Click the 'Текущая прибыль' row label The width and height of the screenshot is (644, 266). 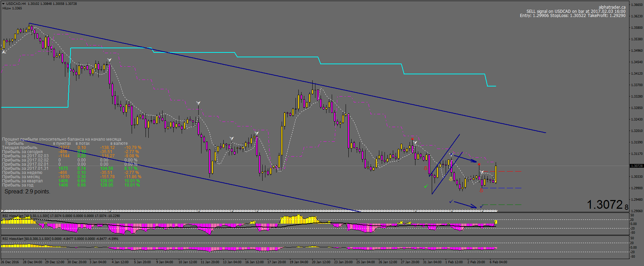pyautogui.click(x=19, y=148)
